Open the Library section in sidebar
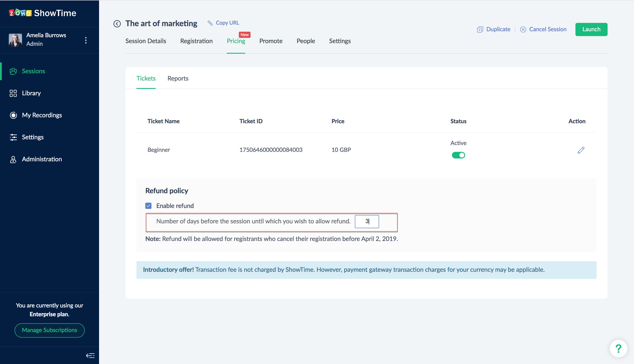634x364 pixels. tap(31, 93)
